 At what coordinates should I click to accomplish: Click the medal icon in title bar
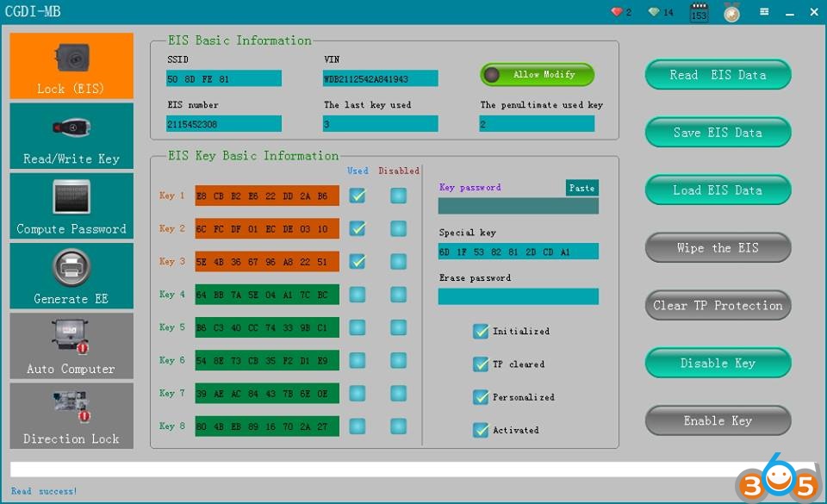(731, 13)
